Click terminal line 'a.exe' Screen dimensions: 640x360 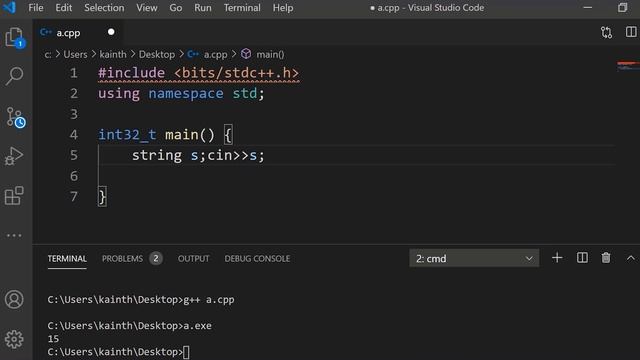click(x=197, y=326)
